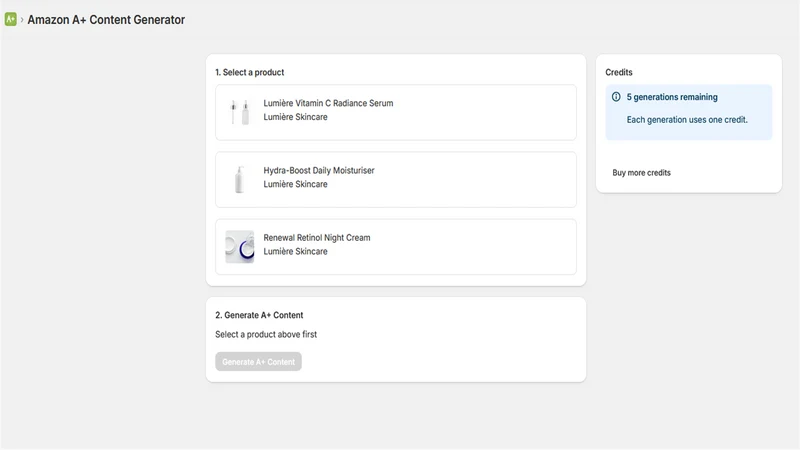This screenshot has height=450, width=800.
Task: Select the Renewal Retinol Night Cream product
Action: point(396,247)
